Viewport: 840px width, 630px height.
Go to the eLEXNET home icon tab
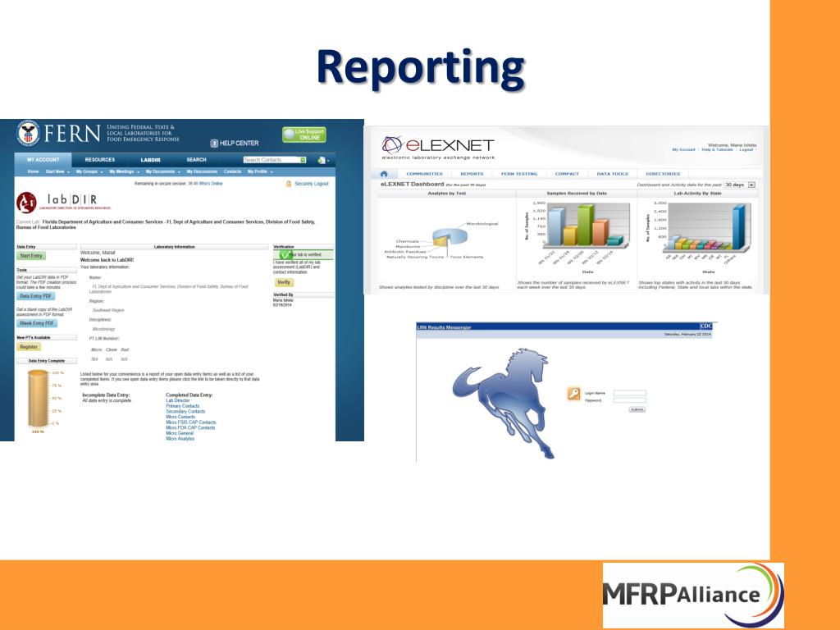(384, 174)
